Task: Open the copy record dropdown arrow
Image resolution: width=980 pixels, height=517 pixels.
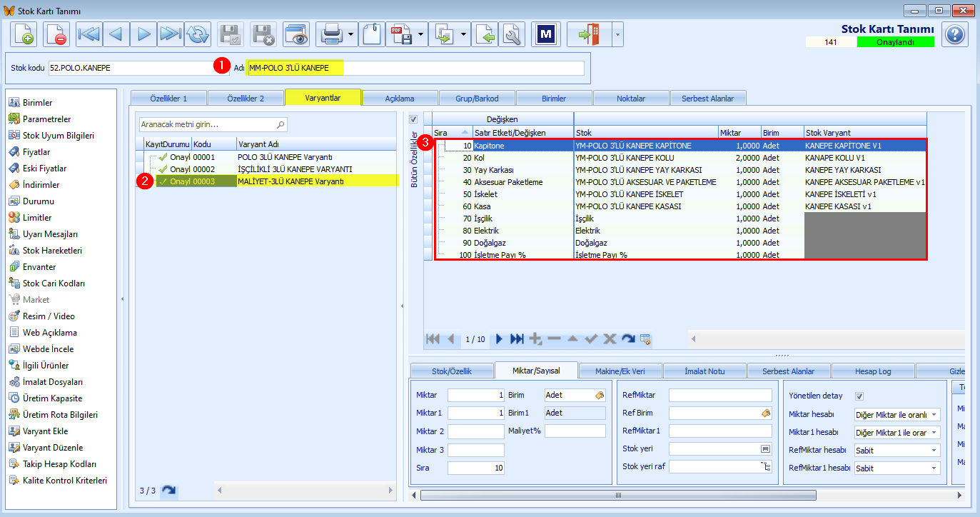Action: pyautogui.click(x=464, y=34)
